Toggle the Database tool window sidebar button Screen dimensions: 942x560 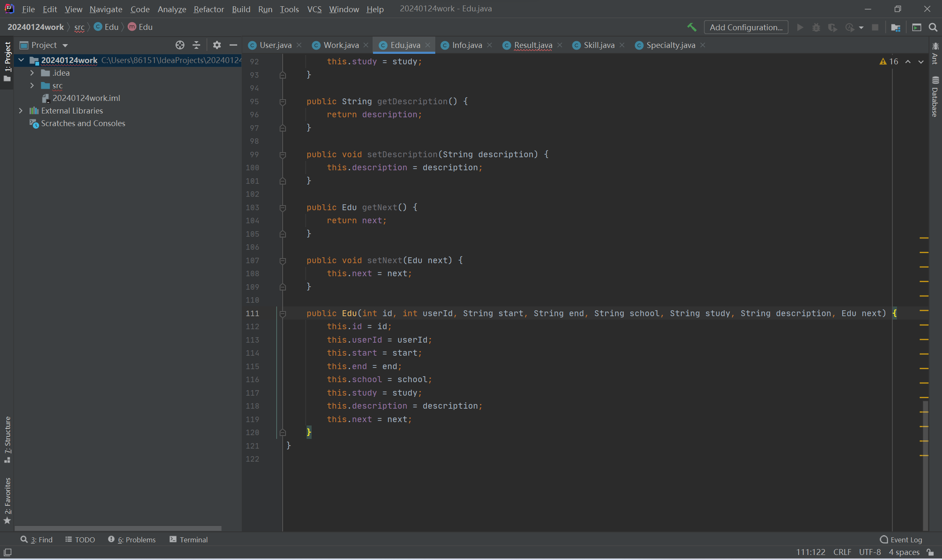click(x=935, y=98)
